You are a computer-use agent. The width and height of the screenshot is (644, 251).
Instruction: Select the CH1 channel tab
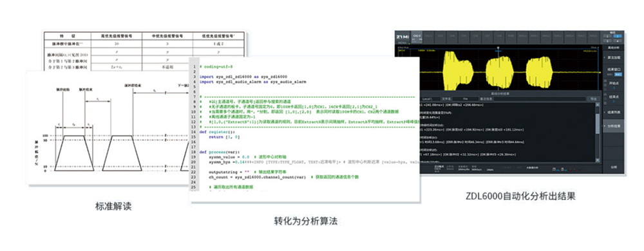[x=417, y=36]
